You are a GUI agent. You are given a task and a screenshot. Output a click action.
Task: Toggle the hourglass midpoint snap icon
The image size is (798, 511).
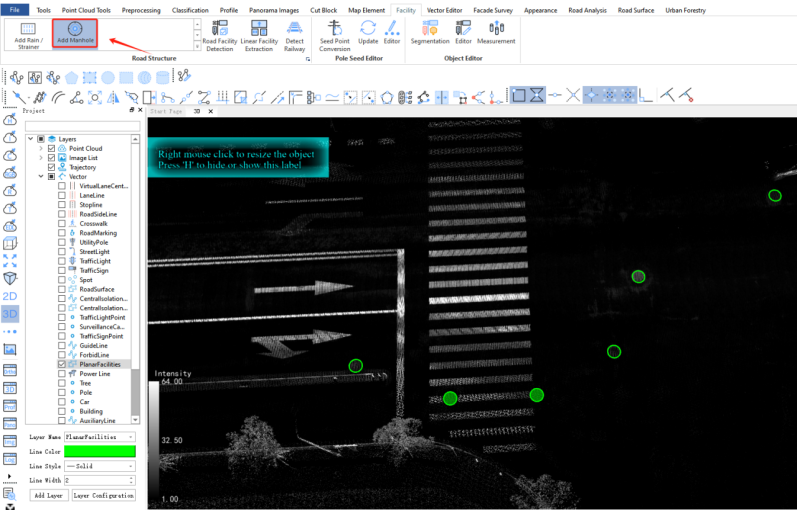point(537,95)
